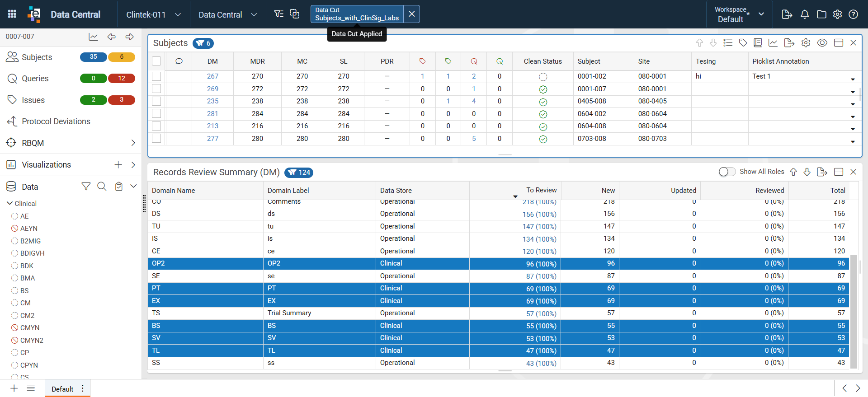This screenshot has width=868, height=397.
Task: Open the Default tab at bottom
Action: (62, 389)
